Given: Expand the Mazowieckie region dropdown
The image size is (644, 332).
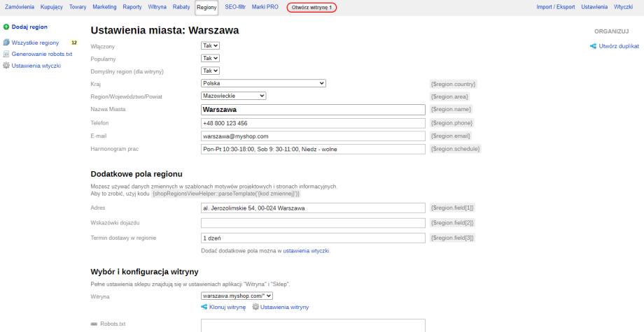Looking at the screenshot, I should [233, 96].
